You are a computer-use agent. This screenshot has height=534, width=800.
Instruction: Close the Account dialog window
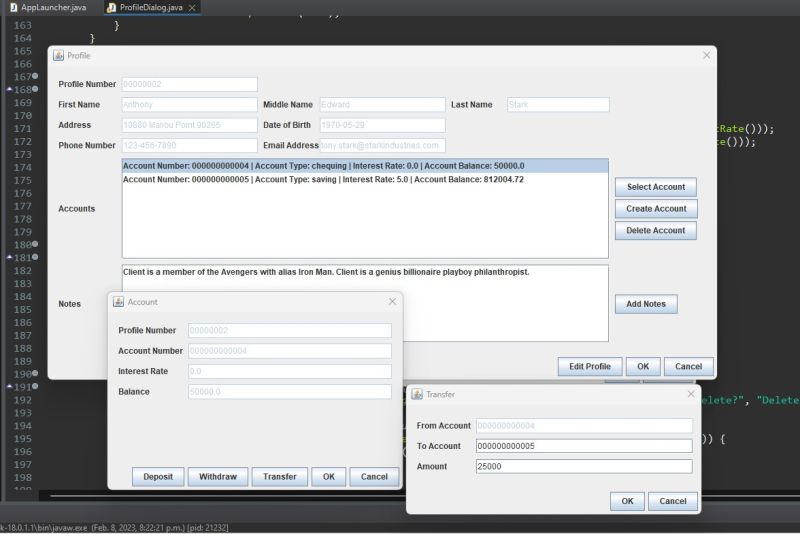click(x=392, y=301)
